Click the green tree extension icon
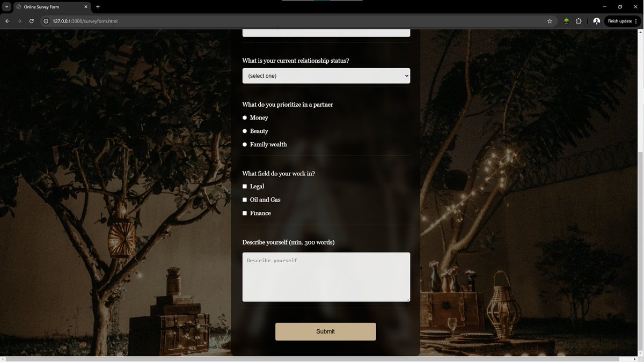 click(566, 21)
